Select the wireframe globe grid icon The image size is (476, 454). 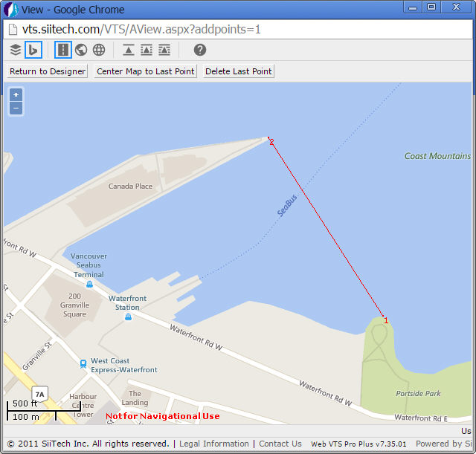99,50
